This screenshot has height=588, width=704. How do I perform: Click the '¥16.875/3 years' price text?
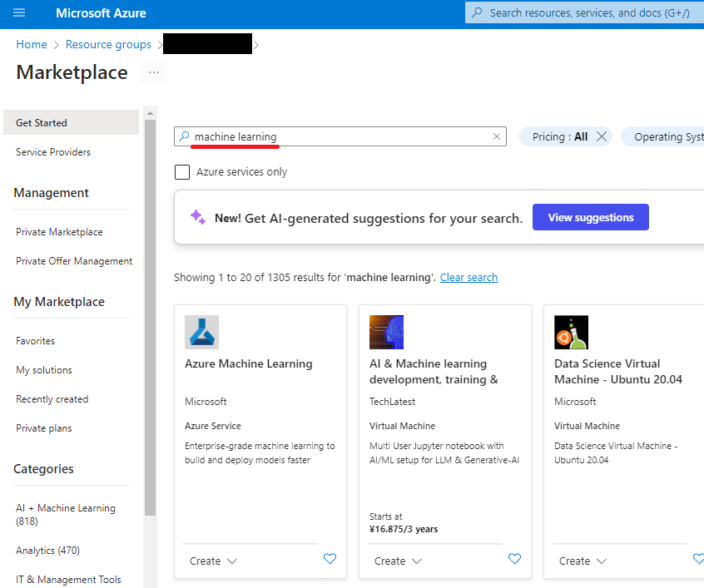[404, 529]
